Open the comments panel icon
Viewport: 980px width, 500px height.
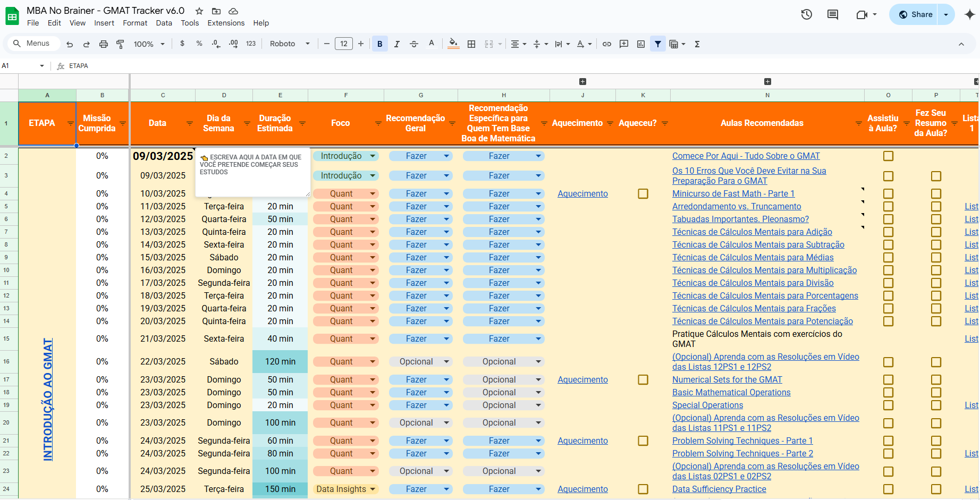pos(833,15)
